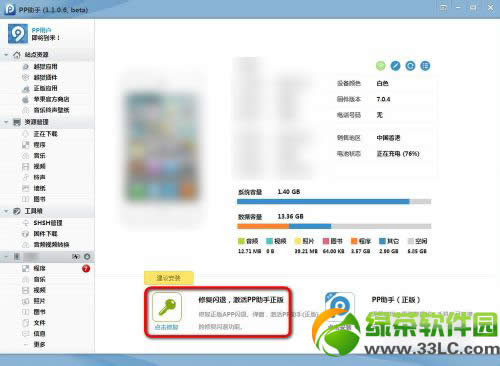500x366 pixels.
Task: Open 固件下载 firmware download tool
Action: coord(45,234)
